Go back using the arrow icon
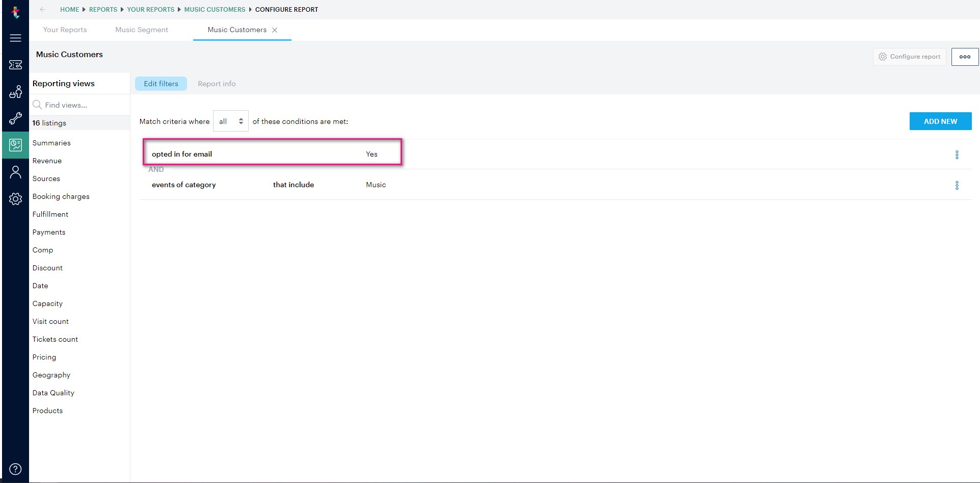The image size is (980, 483). [x=43, y=9]
